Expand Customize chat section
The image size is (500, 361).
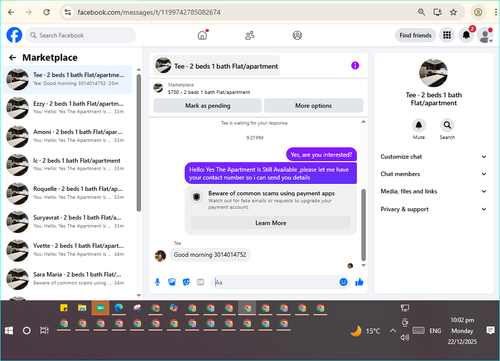point(433,157)
